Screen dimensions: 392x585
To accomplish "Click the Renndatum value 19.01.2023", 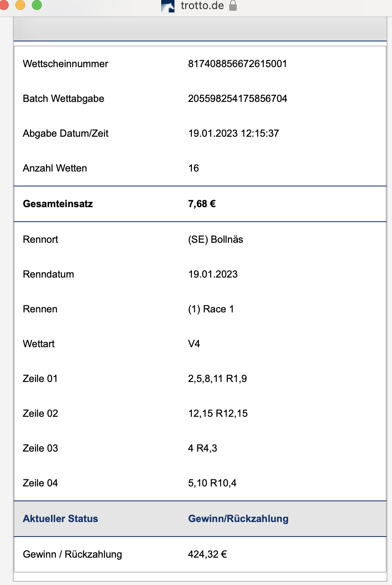I will 213,274.
